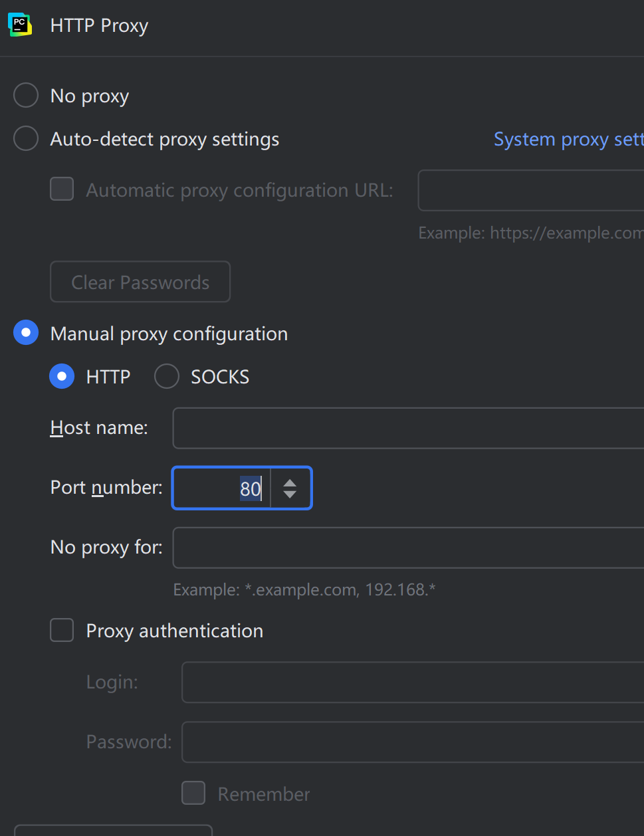644x836 pixels.
Task: Enable Automatic proxy configuration URL checkbox
Action: coord(62,189)
